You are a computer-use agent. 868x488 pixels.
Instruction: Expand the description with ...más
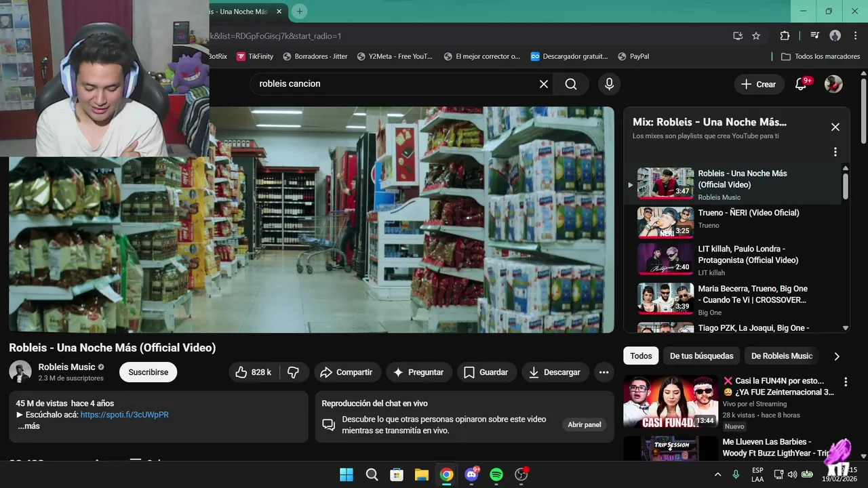28,426
